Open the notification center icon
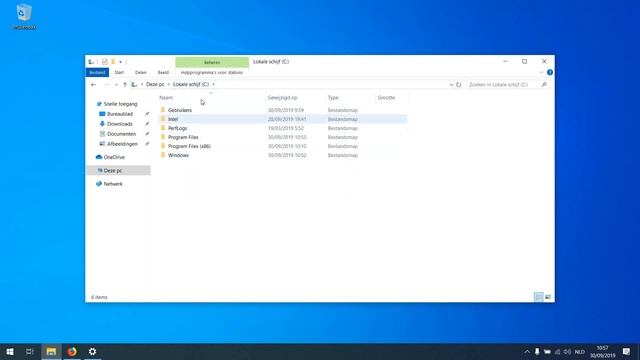Image resolution: width=640 pixels, height=360 pixels. click(x=627, y=352)
